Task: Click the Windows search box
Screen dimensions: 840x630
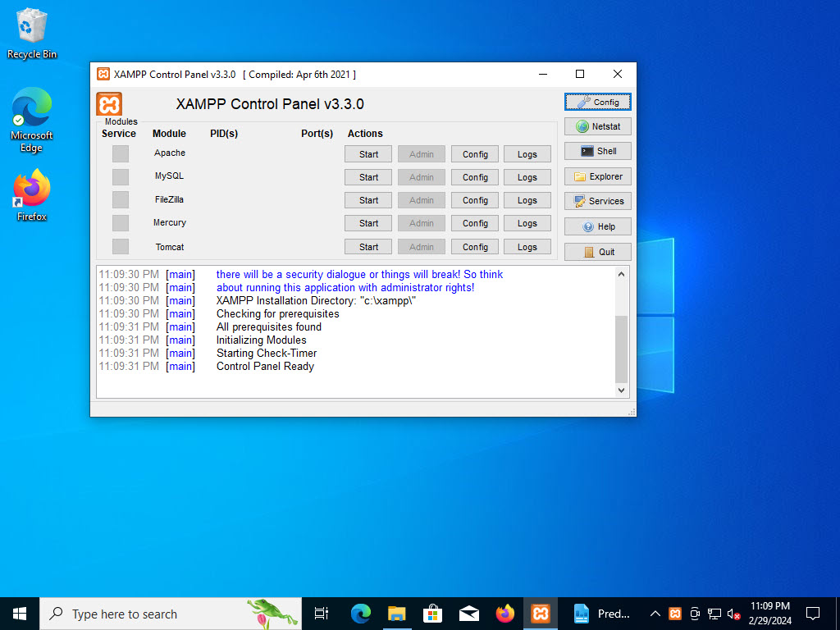Action: coord(164,613)
